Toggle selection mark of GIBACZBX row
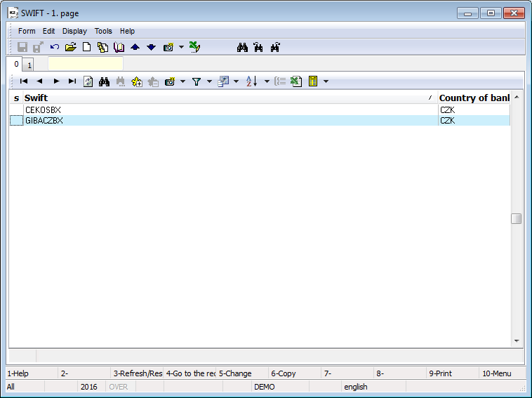532x398 pixels. 16,121
